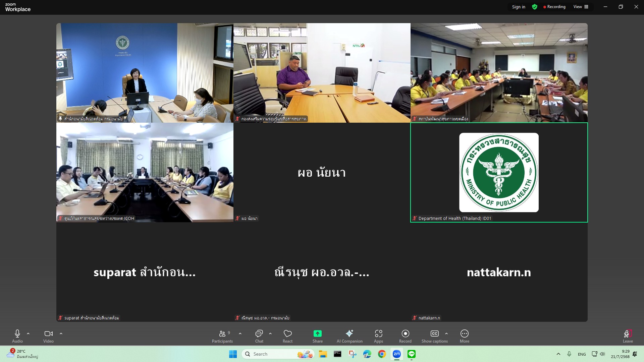Click the taskbar Search box
The width and height of the screenshot is (644, 362).
pyautogui.click(x=278, y=354)
